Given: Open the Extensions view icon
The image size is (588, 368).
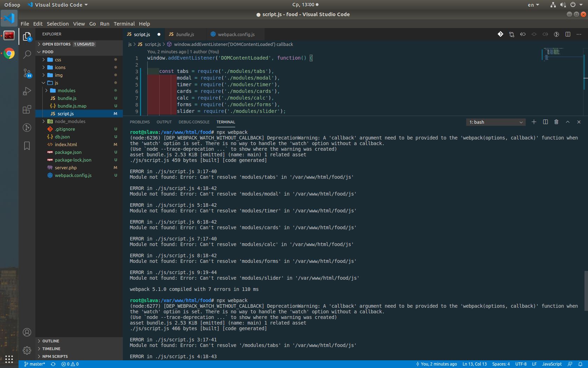Looking at the screenshot, I should click(x=27, y=109).
